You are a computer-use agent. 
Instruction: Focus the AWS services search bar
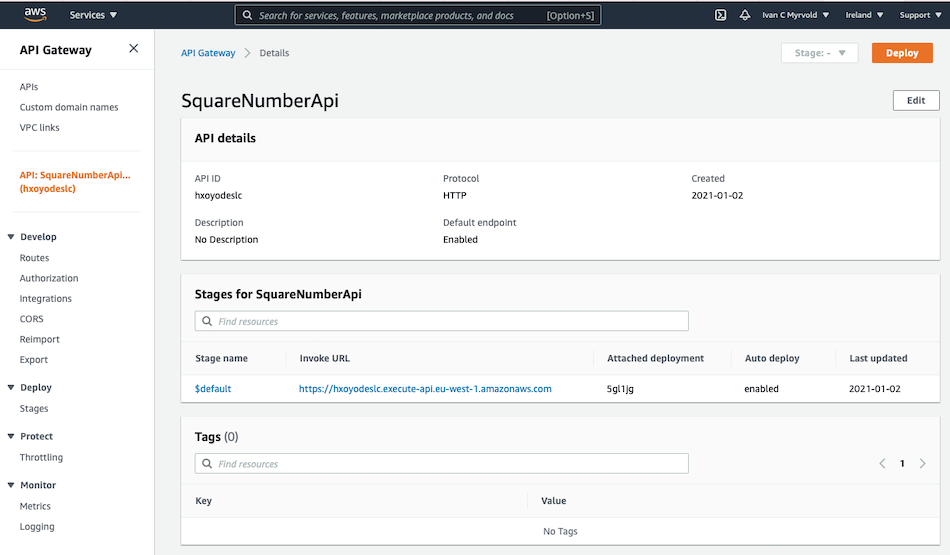pyautogui.click(x=418, y=15)
